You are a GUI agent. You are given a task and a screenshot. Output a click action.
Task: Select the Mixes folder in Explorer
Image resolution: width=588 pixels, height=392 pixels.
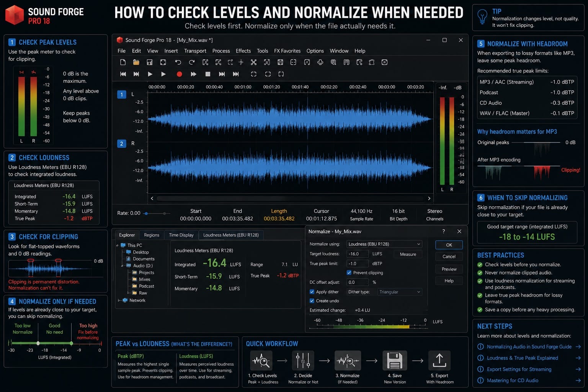[x=141, y=279]
